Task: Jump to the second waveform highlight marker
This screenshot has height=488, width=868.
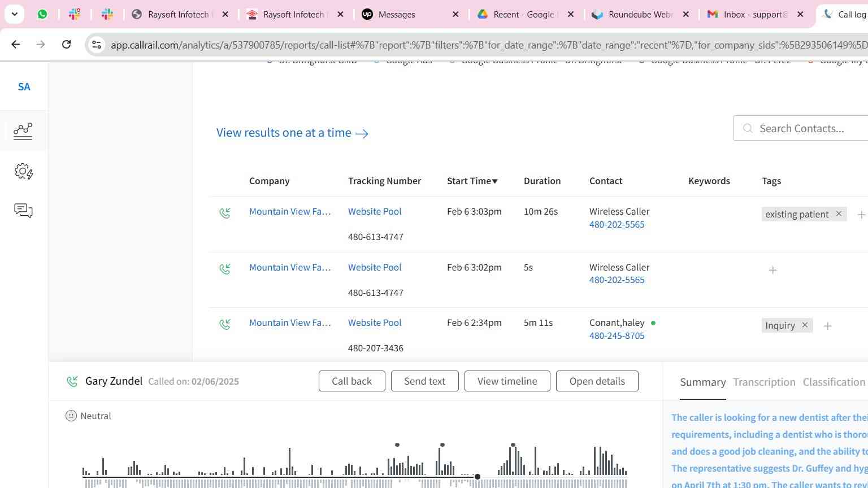Action: tap(442, 445)
